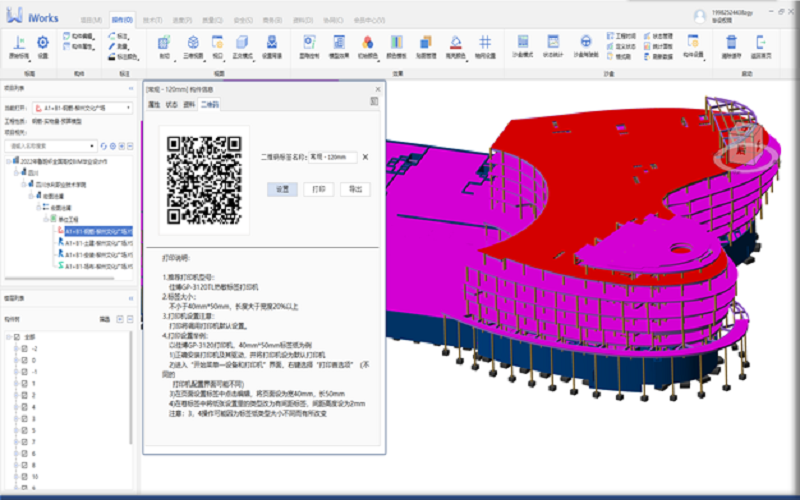Open the 设置 gear in the 标高 group
This screenshot has width=800, height=500.
pos(43,46)
